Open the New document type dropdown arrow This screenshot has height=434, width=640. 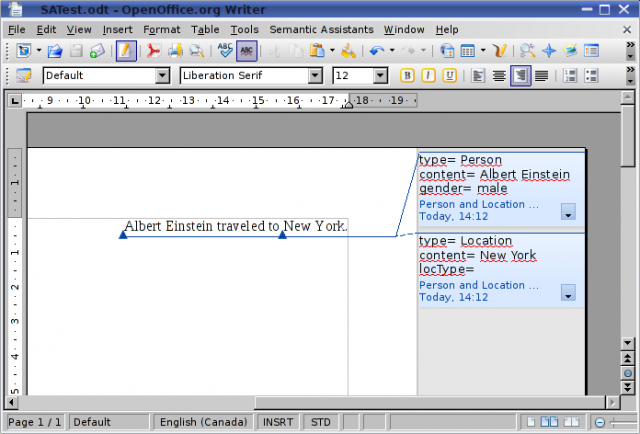(x=39, y=51)
